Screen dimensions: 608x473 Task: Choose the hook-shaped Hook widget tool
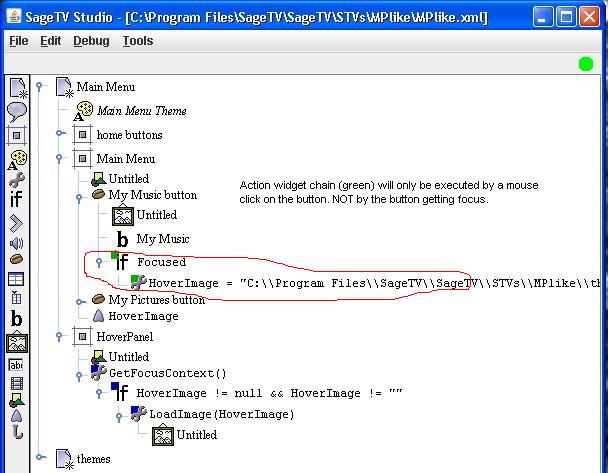[16, 433]
